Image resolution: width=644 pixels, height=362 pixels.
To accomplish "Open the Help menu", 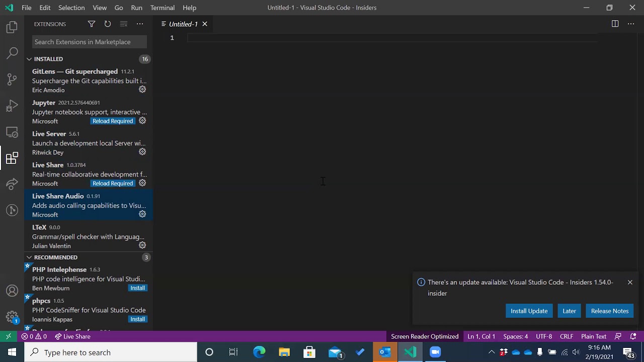I will coord(190,8).
